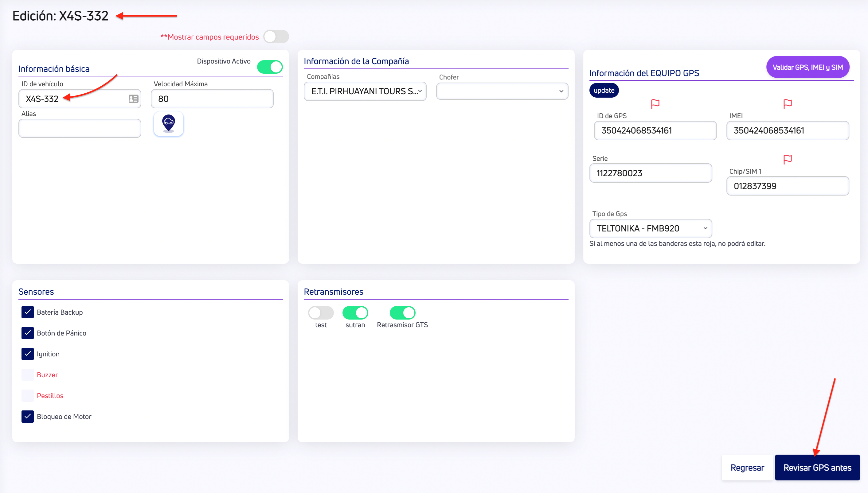Enable Mostrar campos requeridos switch
Image resolution: width=868 pixels, height=493 pixels.
click(276, 37)
